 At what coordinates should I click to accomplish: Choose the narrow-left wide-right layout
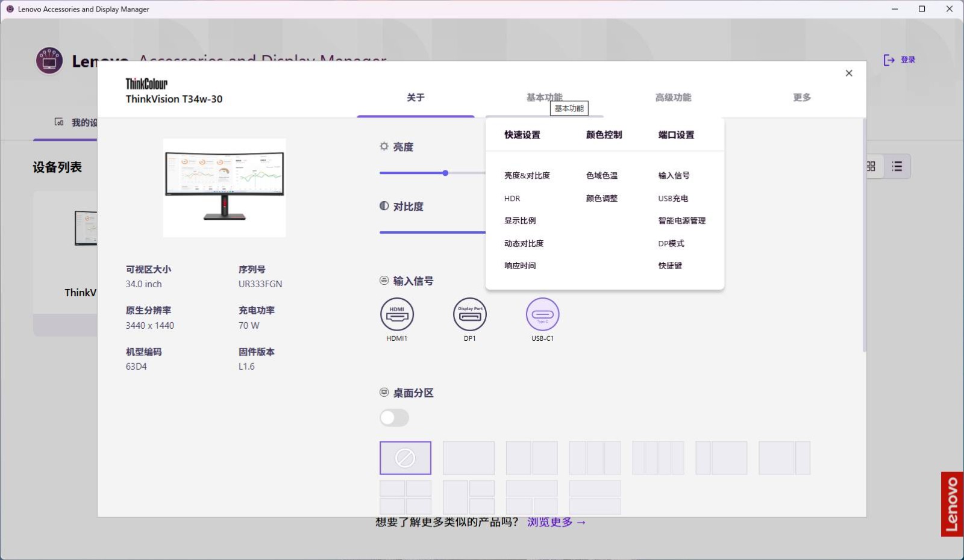coord(722,458)
